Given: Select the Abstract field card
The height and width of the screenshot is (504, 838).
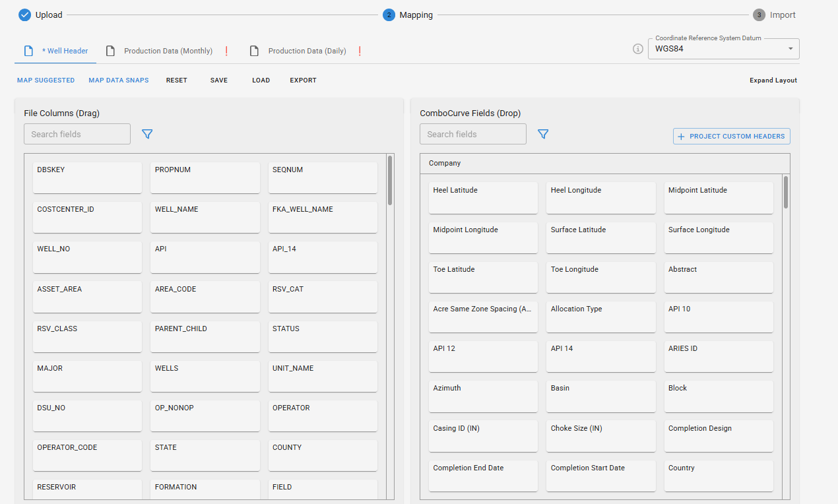Looking at the screenshot, I should (719, 277).
